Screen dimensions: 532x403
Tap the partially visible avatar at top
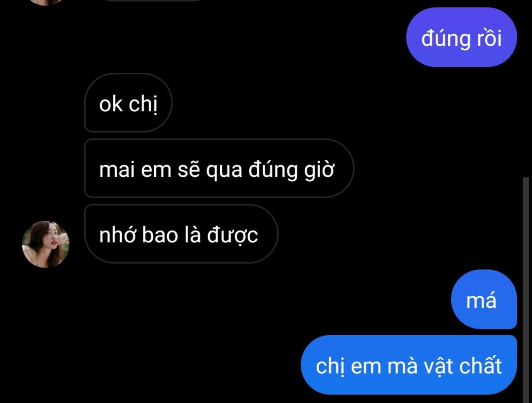pos(45,2)
